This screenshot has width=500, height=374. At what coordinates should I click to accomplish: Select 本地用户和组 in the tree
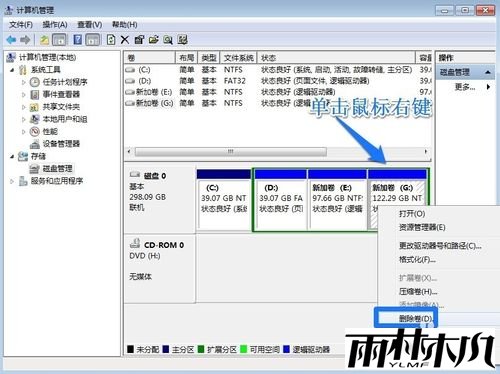click(x=65, y=119)
